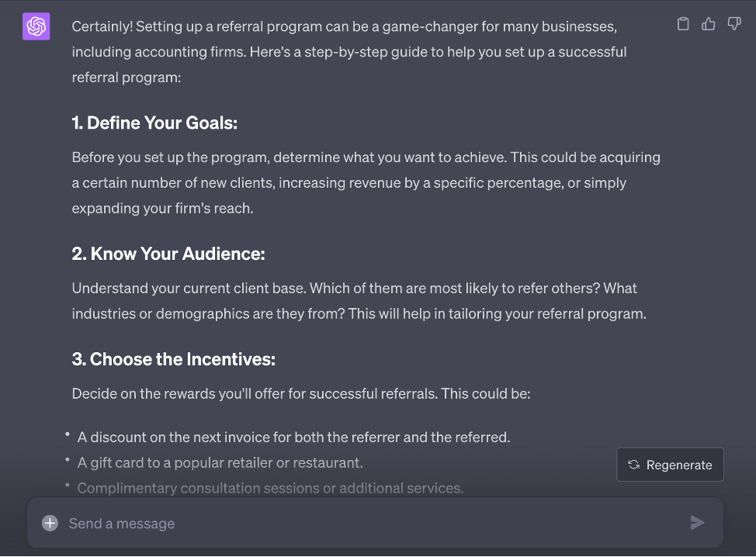Click the line "Decide on the rewards you'll offer"
756x557 pixels.
(300, 393)
